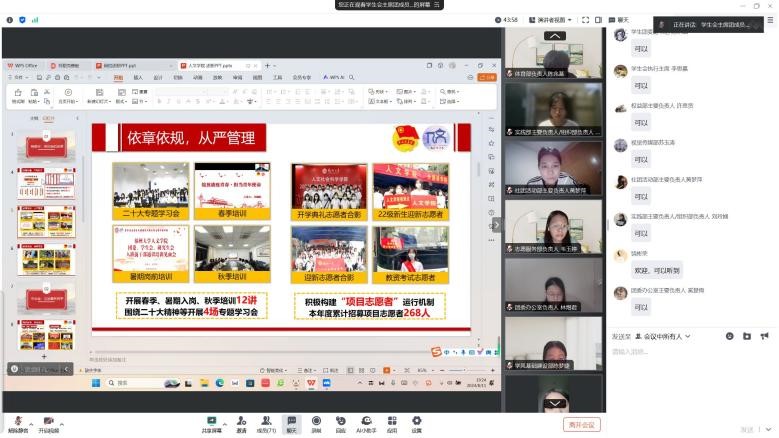Image resolution: width=779 pixels, height=438 pixels.
Task: Collapse the video panel with side arrow
Action: coord(497,224)
